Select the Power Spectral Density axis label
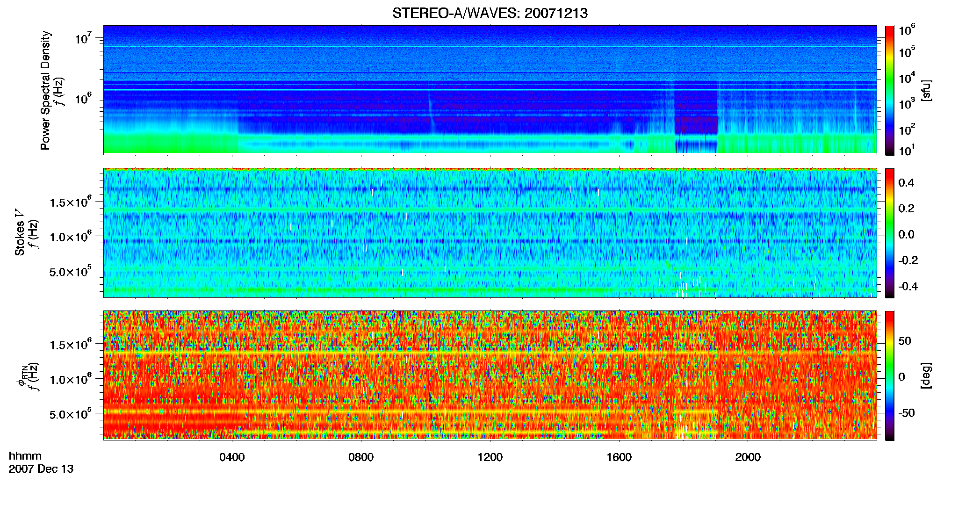Image resolution: width=980 pixels, height=505 pixels. point(45,90)
